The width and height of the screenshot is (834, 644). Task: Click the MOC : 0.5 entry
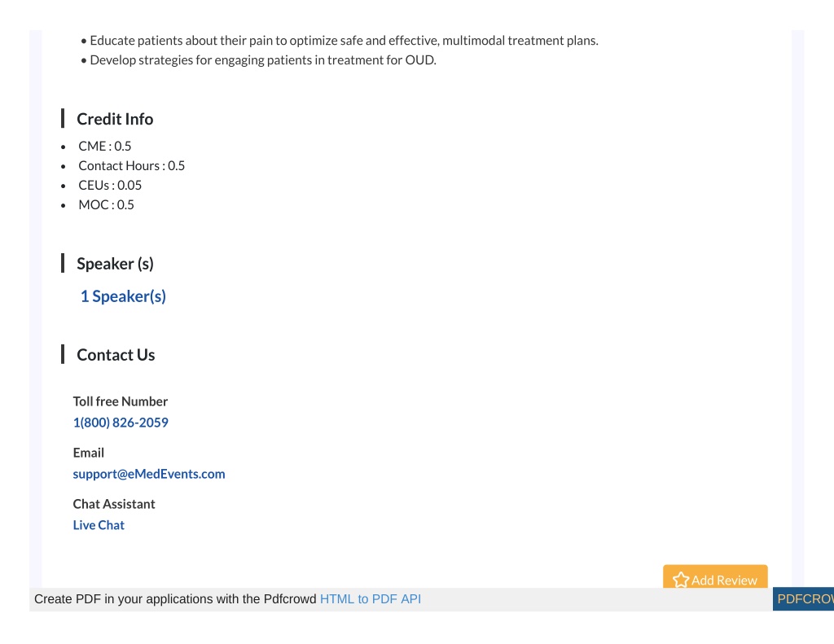point(107,204)
